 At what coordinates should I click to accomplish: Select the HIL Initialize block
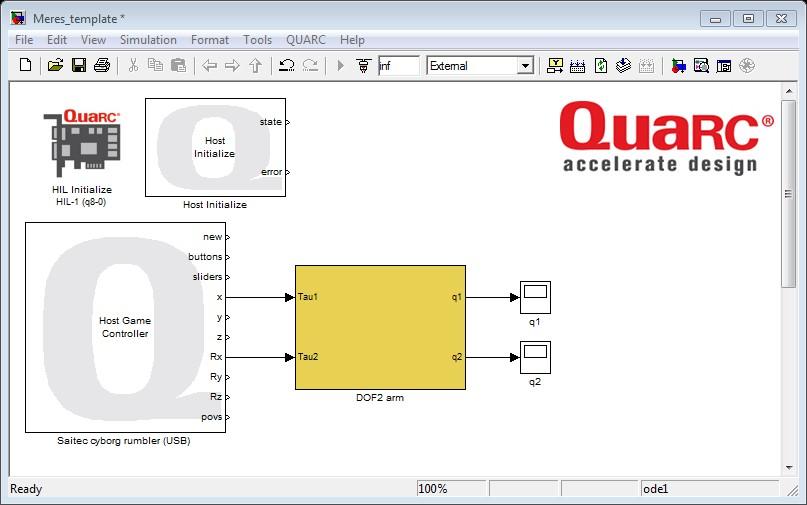(82, 143)
